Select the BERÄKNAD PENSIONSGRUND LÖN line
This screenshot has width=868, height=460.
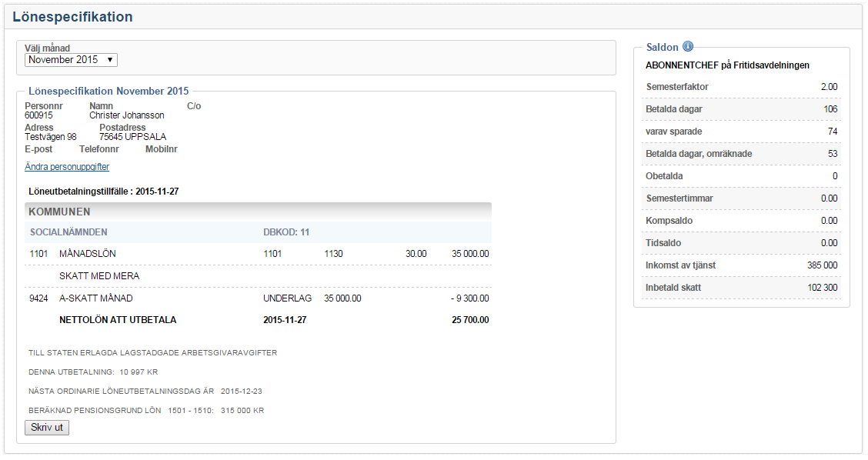coord(146,410)
